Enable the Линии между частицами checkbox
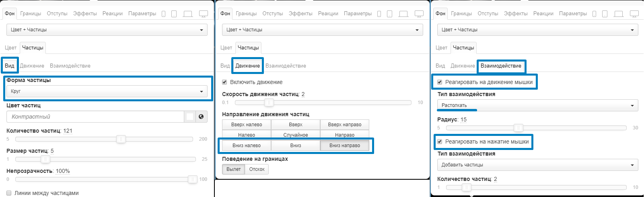Screen dimensions: 644x197 point(9,193)
